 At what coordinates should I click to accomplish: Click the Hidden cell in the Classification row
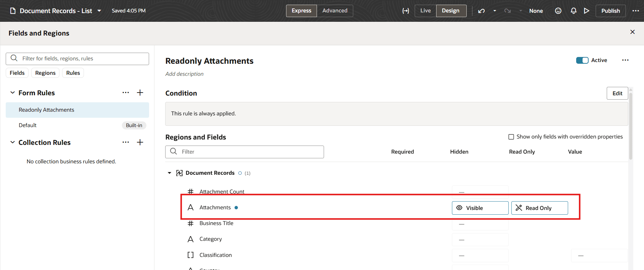coord(480,256)
